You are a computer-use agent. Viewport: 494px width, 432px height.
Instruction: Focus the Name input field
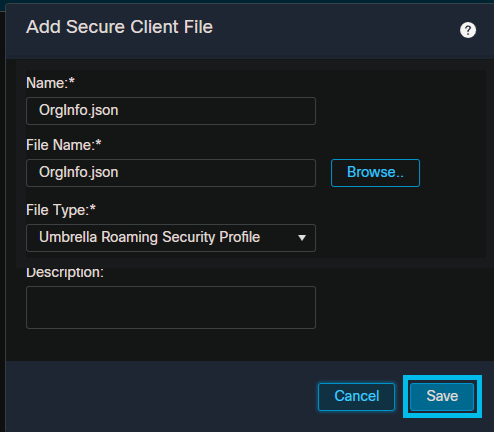171,111
